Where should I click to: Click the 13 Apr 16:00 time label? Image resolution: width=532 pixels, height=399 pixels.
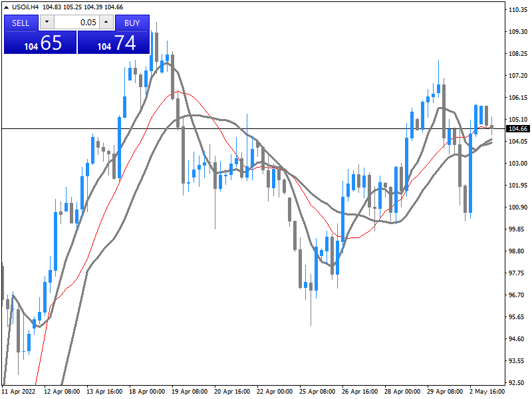105,392
